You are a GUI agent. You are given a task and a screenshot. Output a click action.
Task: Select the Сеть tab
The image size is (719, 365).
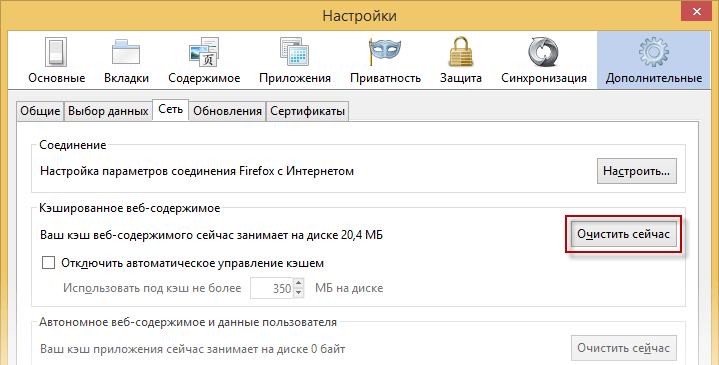(x=171, y=110)
